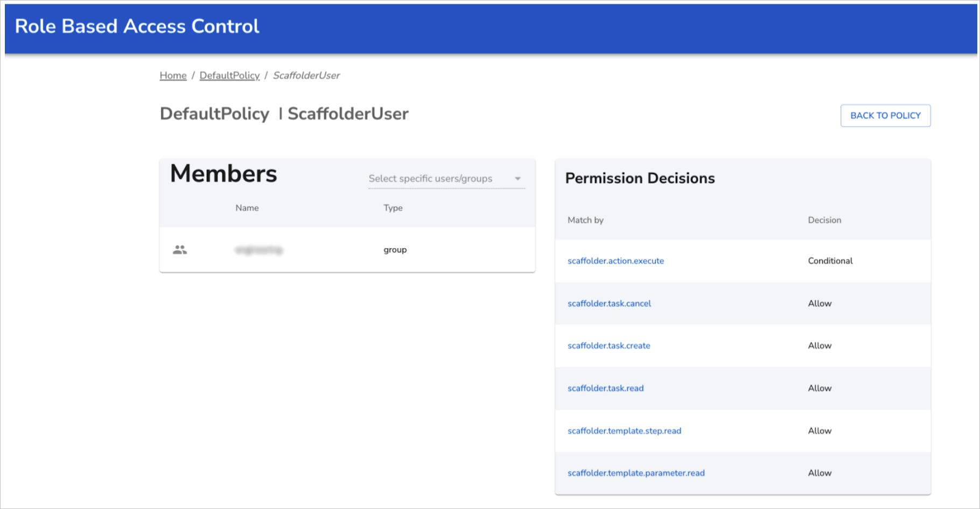Click the Conditional decision for scaffolder.action.execute
This screenshot has height=509, width=980.
click(x=830, y=261)
